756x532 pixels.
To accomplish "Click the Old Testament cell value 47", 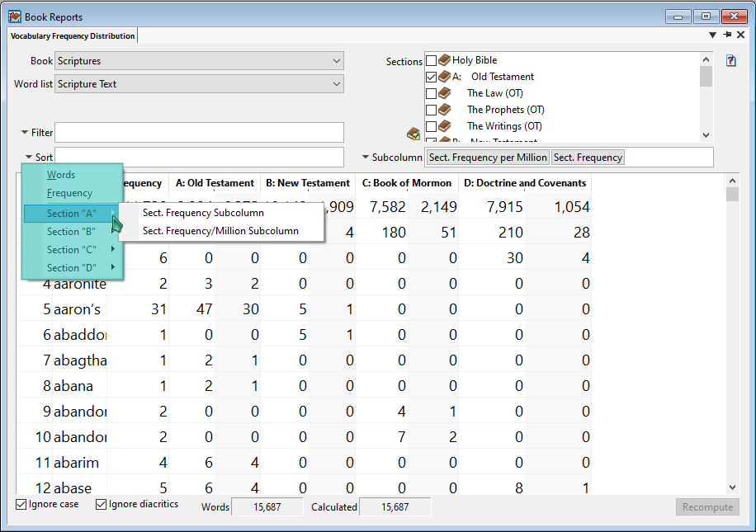I will (x=204, y=309).
